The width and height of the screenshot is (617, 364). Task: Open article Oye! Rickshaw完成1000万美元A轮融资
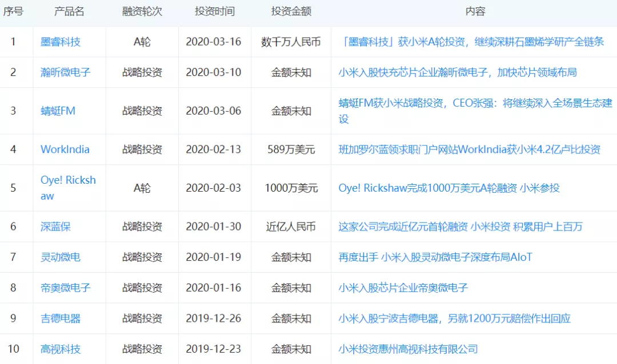click(449, 188)
